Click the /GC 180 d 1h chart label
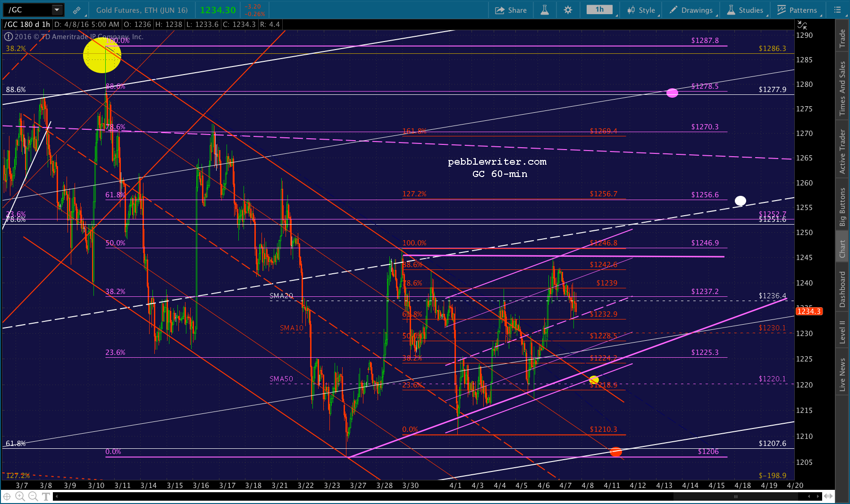Screen dimensions: 850x504 (27, 25)
